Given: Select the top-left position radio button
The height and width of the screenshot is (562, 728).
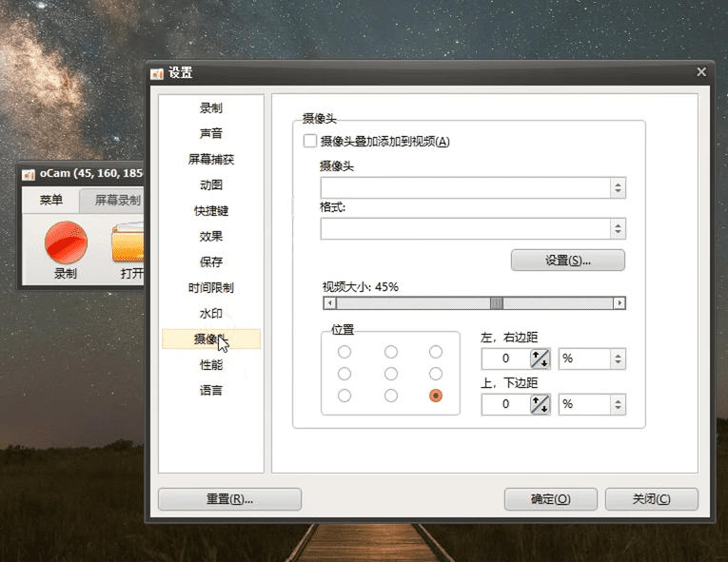Looking at the screenshot, I should pyautogui.click(x=344, y=352).
